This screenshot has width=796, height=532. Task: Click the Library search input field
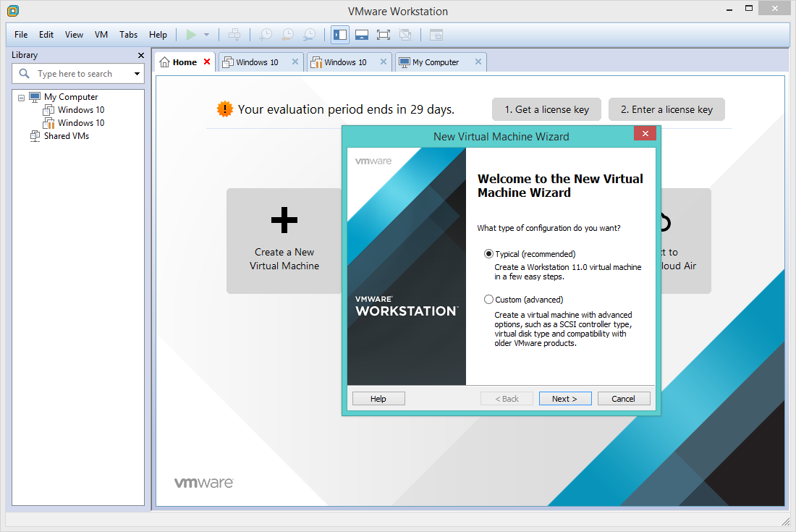78,74
